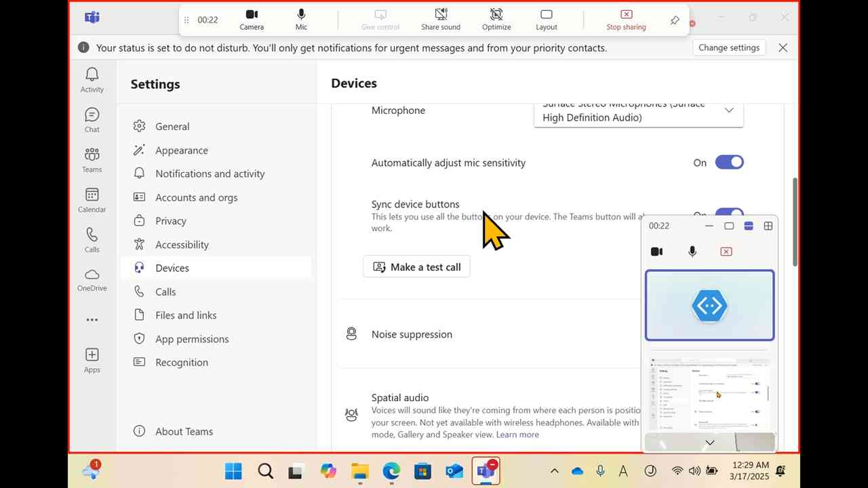Open taskbar Search

[265, 471]
